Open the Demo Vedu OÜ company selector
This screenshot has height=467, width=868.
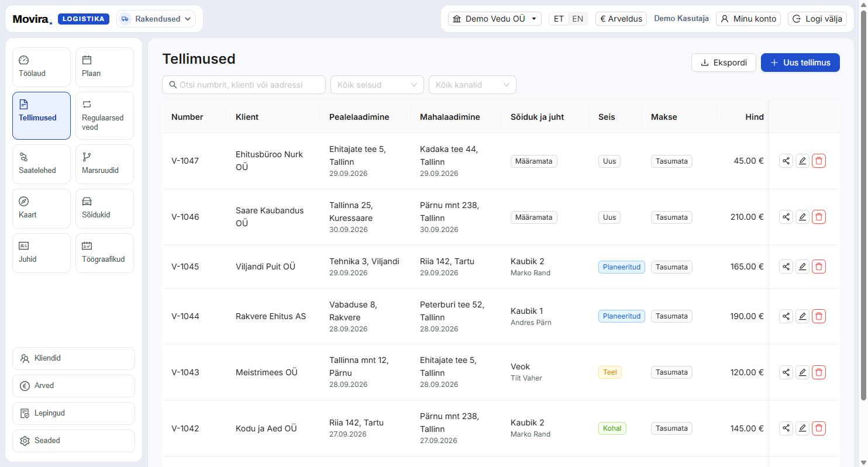[x=495, y=19]
